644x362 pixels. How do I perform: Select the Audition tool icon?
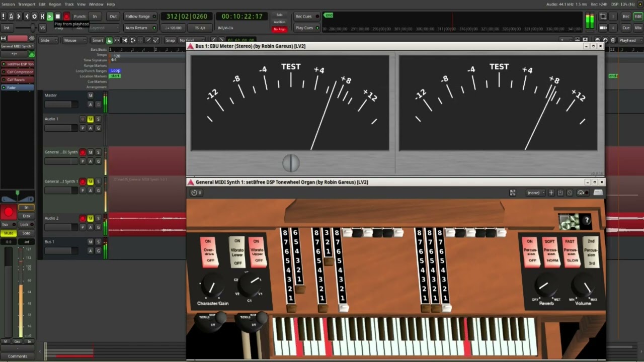coord(133,40)
